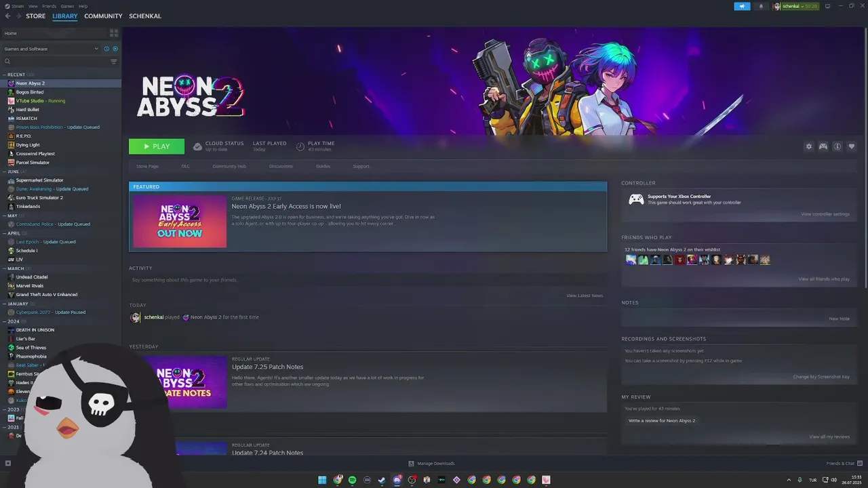Open the Add a Game plus icon
This screenshot has height=488, width=868.
click(8, 464)
